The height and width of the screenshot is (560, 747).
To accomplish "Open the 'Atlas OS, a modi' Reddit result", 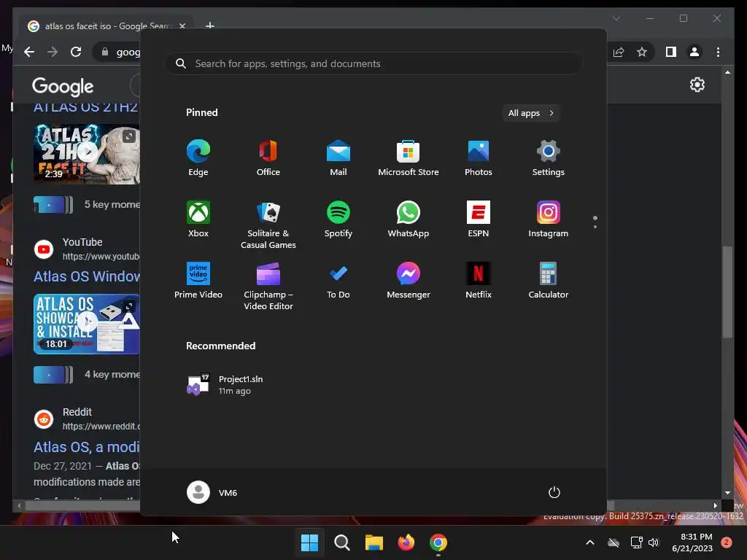I will tap(87, 447).
